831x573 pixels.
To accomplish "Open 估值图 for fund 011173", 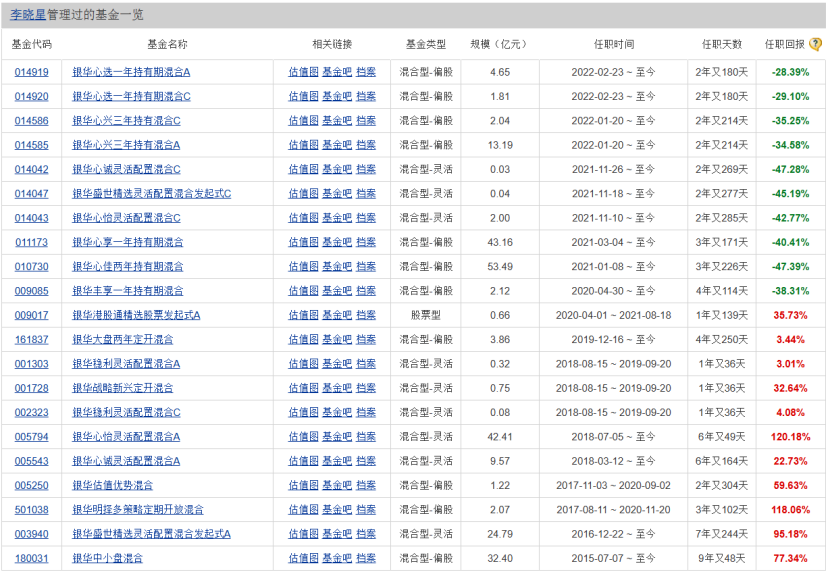I will (303, 243).
